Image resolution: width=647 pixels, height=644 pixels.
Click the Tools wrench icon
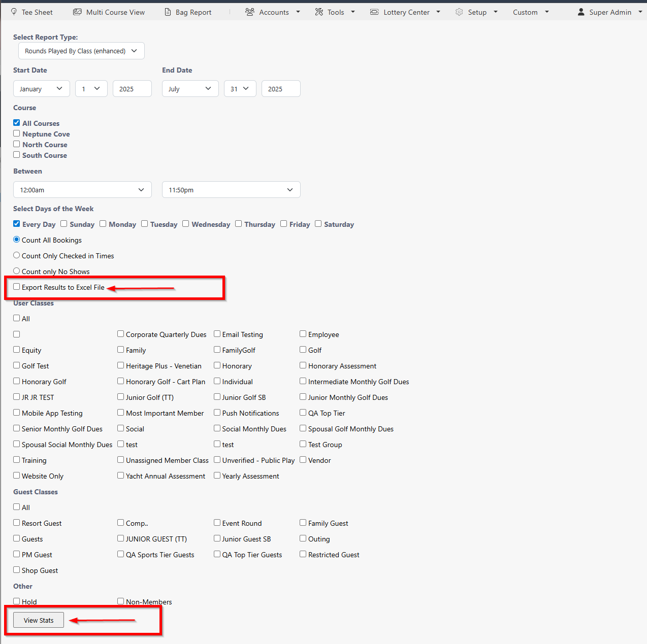(x=319, y=12)
